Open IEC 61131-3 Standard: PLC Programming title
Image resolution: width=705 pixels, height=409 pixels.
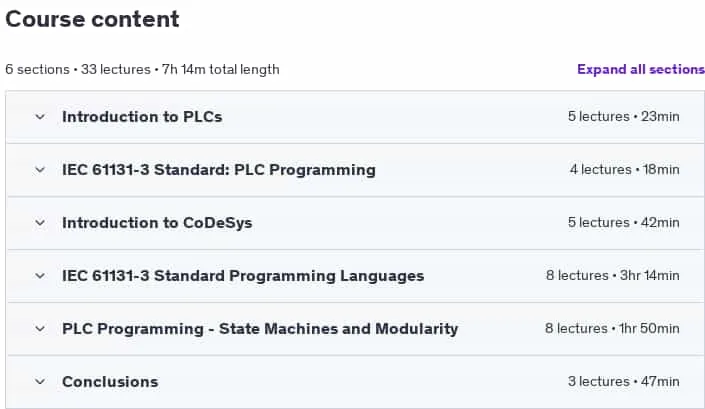[x=219, y=170]
